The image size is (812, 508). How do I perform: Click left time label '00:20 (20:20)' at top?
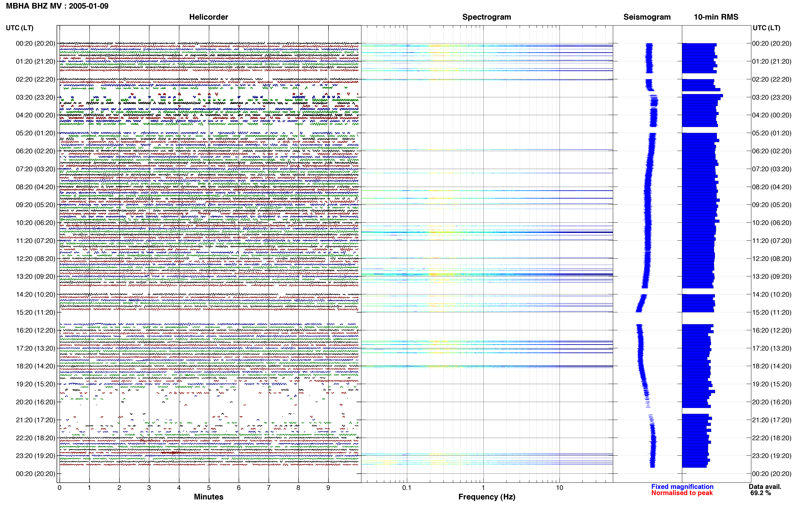coord(35,43)
